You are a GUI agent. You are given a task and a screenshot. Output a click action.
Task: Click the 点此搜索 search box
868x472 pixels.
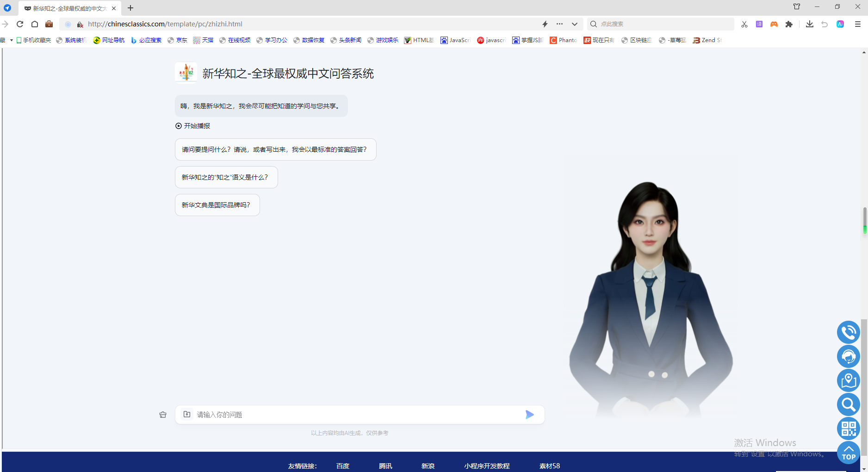[x=661, y=24]
